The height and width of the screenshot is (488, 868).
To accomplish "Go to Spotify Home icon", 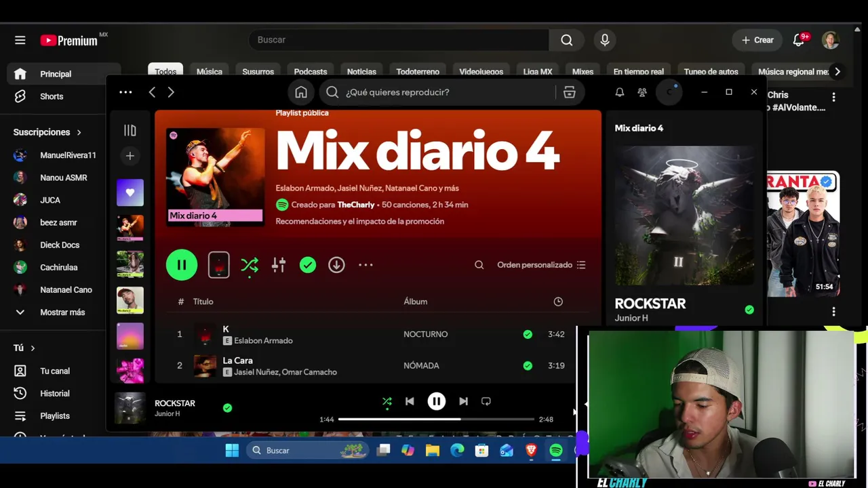I will point(301,92).
